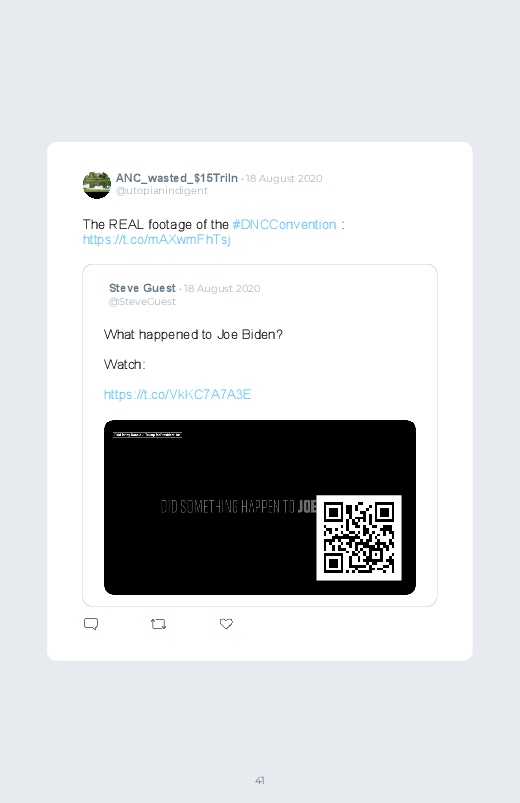Open the t.co/mAXwmFhTsj link
The width and height of the screenshot is (520, 803).
[157, 239]
